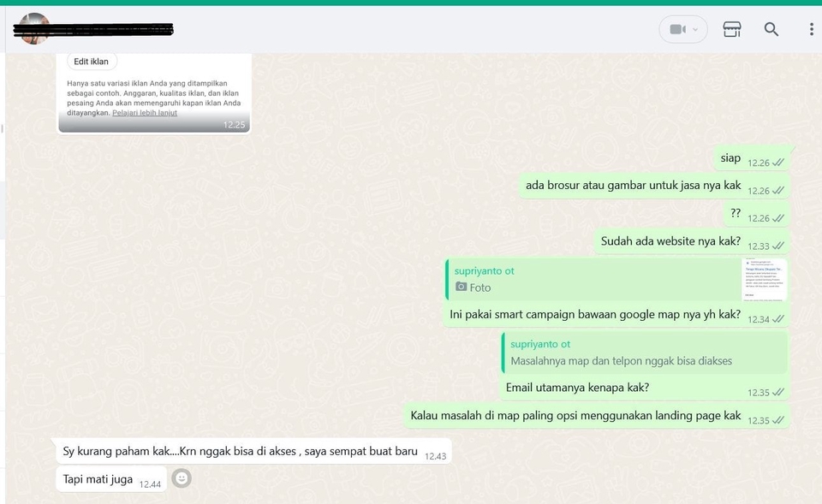The image size is (822, 504).
Task: Start a video call from the header
Action: pos(678,29)
